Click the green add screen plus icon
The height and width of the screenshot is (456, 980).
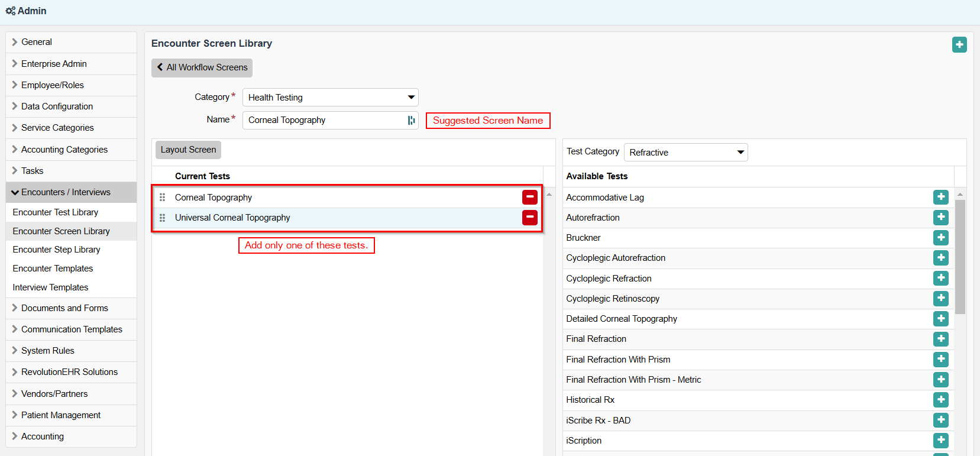click(x=959, y=44)
